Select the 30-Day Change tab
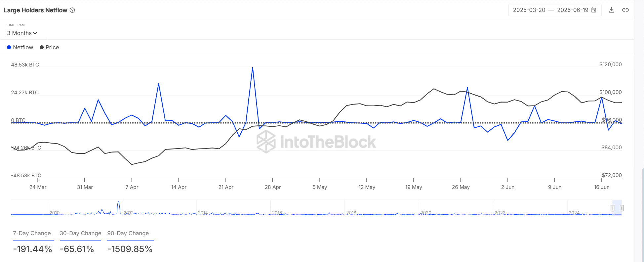This screenshot has height=262, width=644. [x=80, y=234]
